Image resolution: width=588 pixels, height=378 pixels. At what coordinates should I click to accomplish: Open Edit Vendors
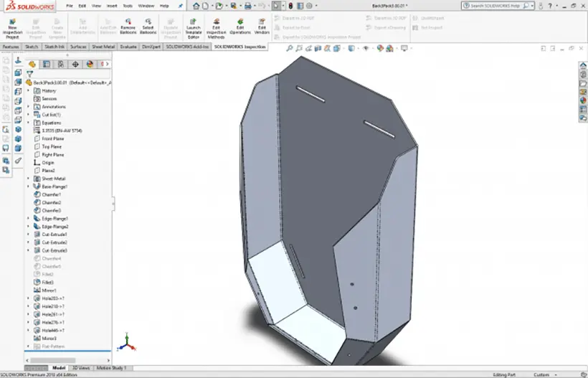click(x=262, y=27)
